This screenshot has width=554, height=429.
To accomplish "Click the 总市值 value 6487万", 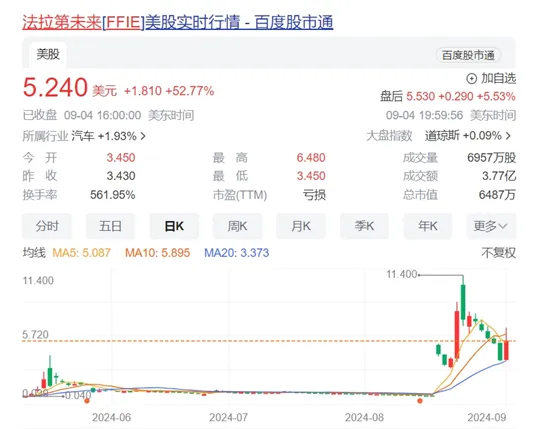I will 497,195.
